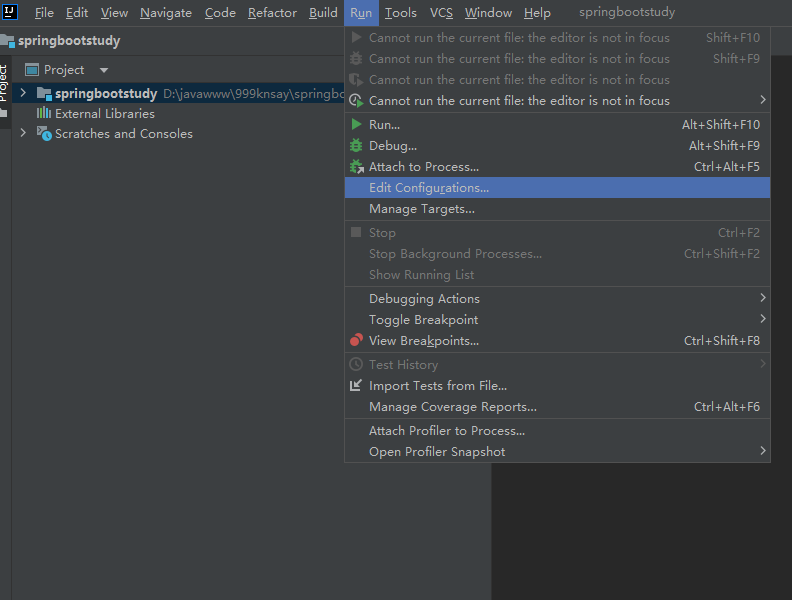Open the Refactor menu
The image size is (792, 600).
(x=272, y=13)
